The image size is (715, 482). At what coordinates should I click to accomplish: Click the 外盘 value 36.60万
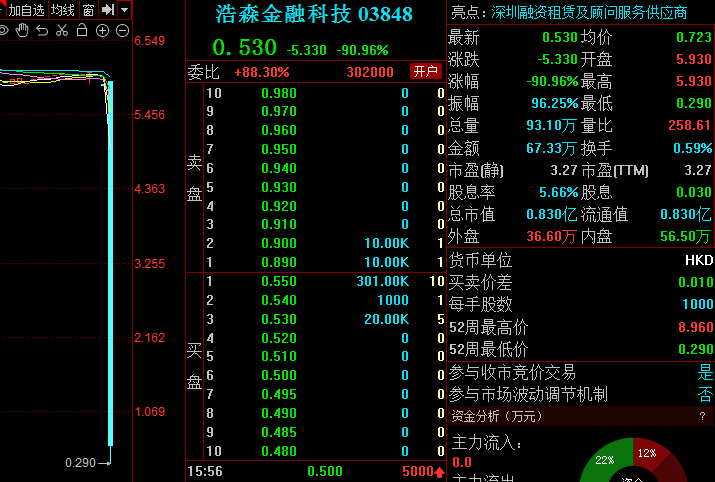point(551,236)
